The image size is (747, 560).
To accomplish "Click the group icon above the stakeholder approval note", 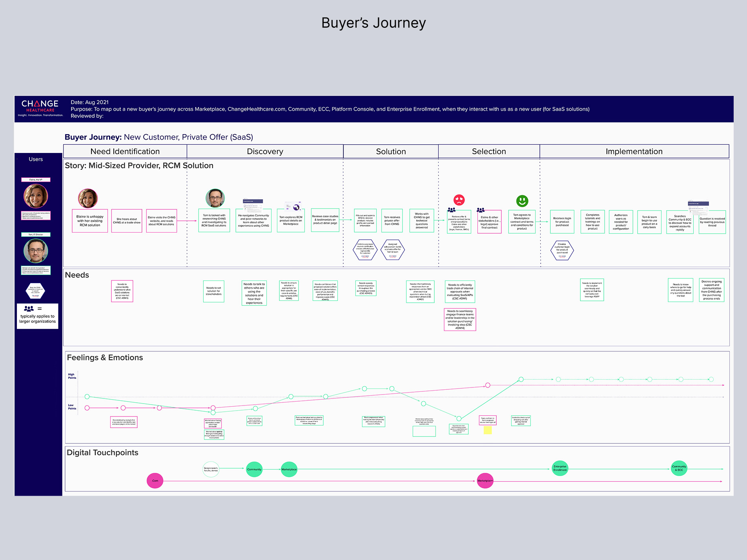I will tap(480, 209).
